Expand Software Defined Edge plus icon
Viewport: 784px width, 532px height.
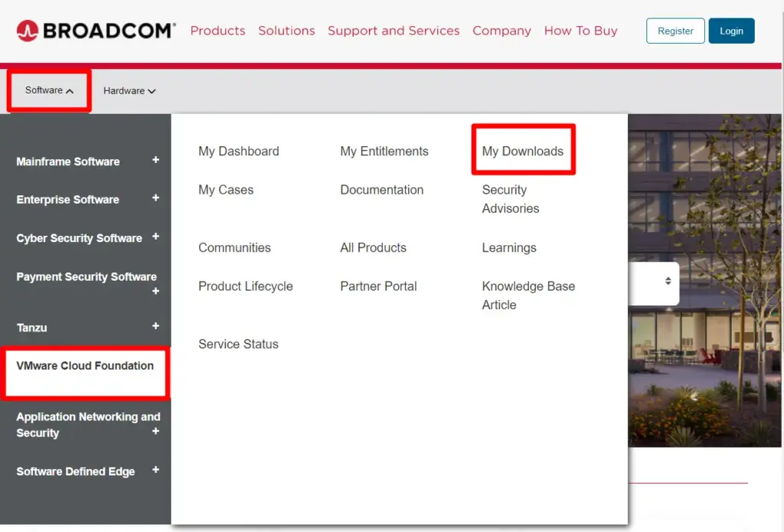click(x=155, y=469)
